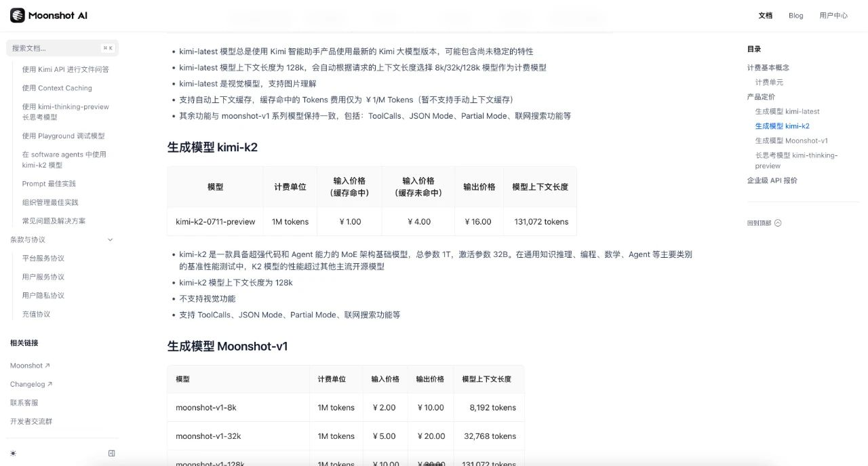Click the ￥4.00 uncached input price cell

point(418,222)
